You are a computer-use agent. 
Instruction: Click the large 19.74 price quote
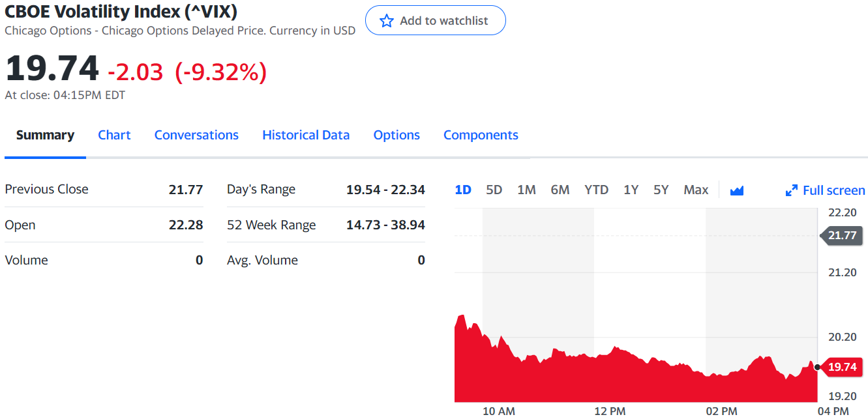(x=52, y=69)
